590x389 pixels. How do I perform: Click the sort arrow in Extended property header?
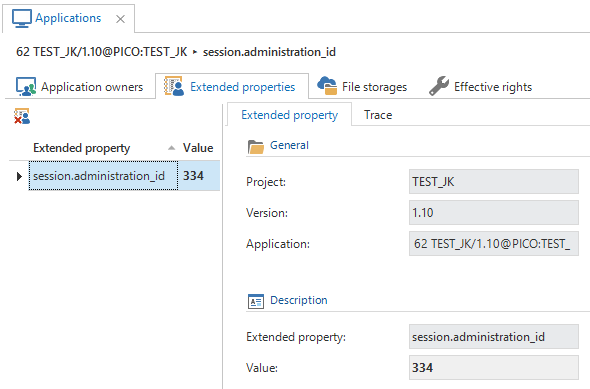[171, 148]
